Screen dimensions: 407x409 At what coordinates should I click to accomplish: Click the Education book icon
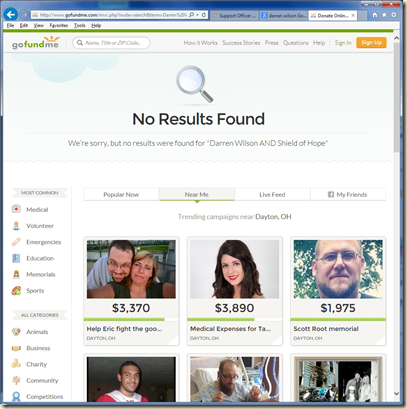click(16, 258)
